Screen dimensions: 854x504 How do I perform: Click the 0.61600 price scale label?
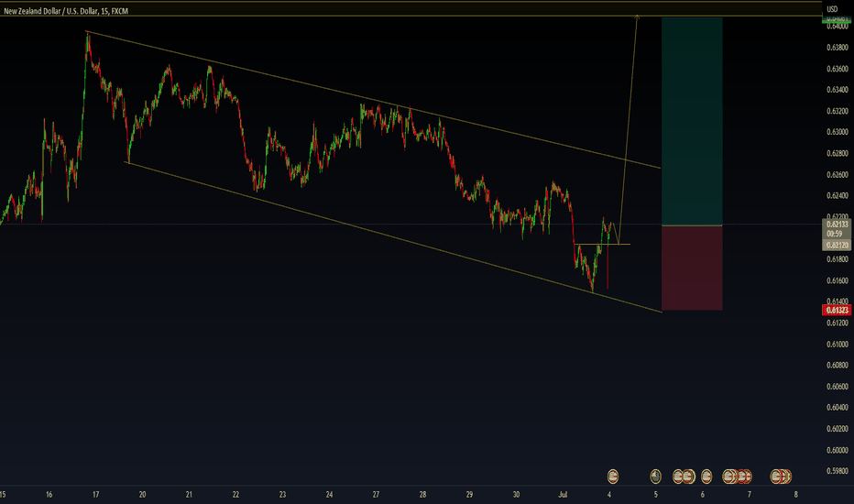[x=838, y=280]
